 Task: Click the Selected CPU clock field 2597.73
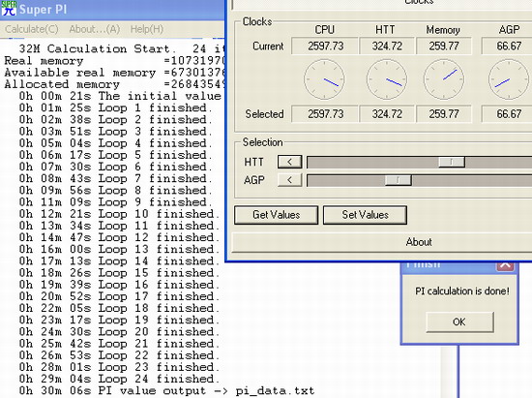coord(325,113)
